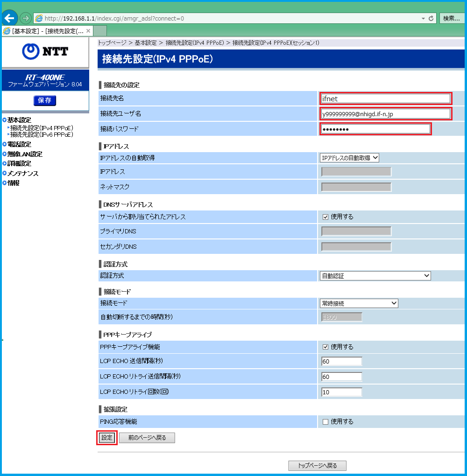Click the トップページへ戻る button
Image resolution: width=467 pixels, height=476 pixels.
(318, 465)
